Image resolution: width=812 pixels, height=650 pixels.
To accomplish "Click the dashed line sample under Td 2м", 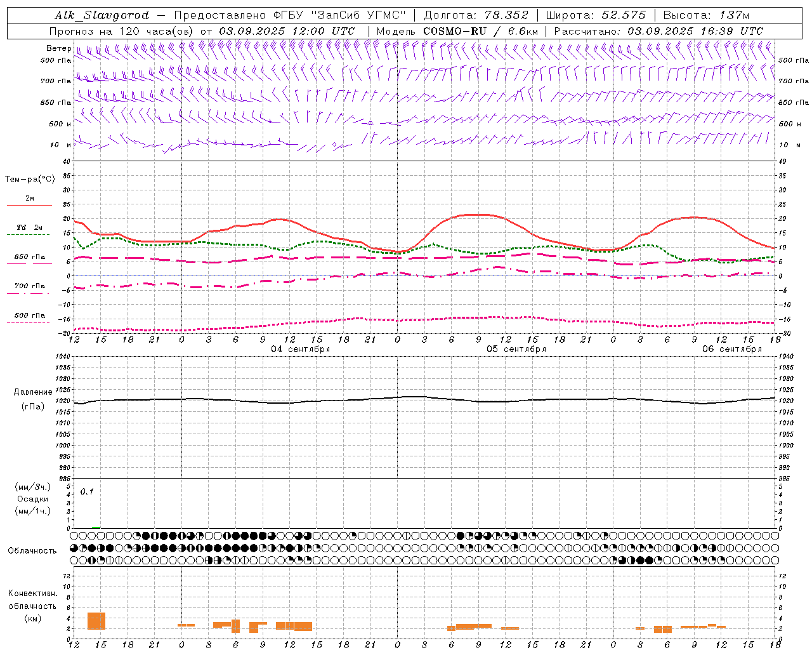I will tap(29, 234).
